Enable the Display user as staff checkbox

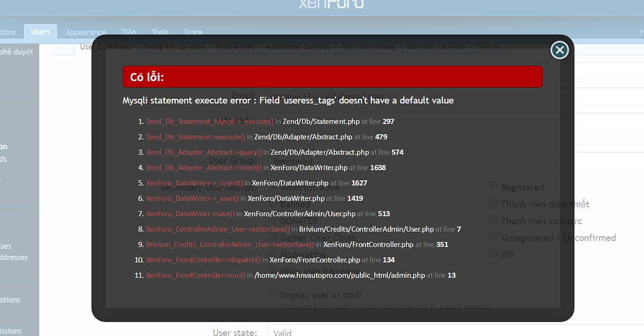pos(273,294)
